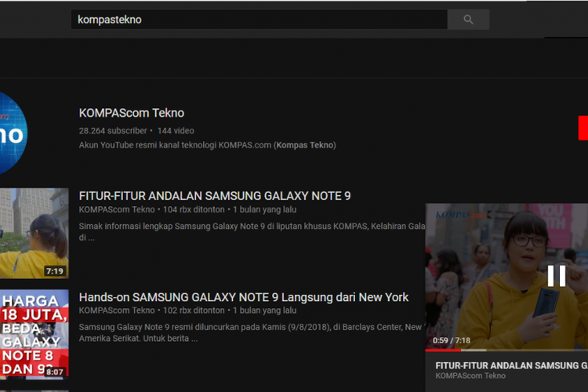Open the KOMPAScom Tekno channel title

coord(132,113)
